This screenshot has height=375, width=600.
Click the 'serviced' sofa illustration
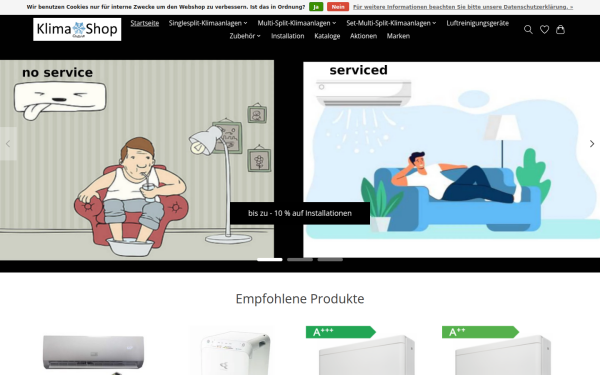tap(452, 160)
